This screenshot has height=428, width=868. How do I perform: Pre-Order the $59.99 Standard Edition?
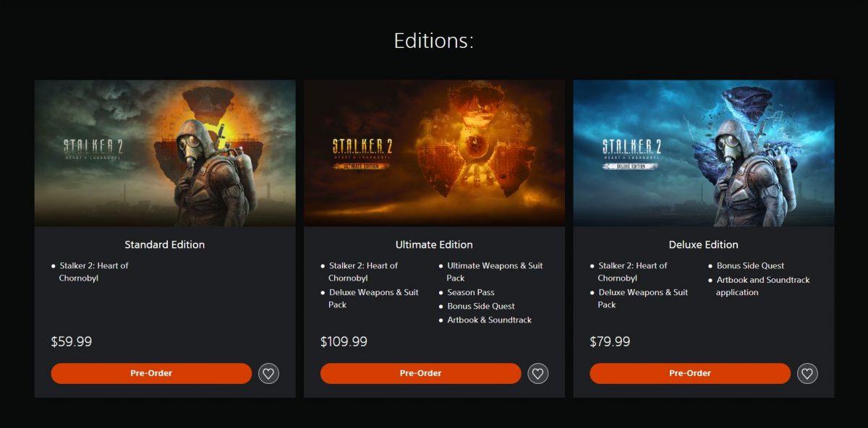point(151,374)
